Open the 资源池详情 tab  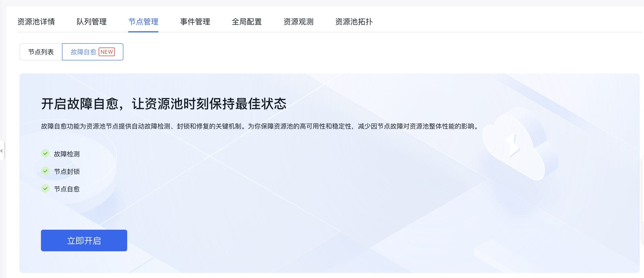pyautogui.click(x=36, y=22)
